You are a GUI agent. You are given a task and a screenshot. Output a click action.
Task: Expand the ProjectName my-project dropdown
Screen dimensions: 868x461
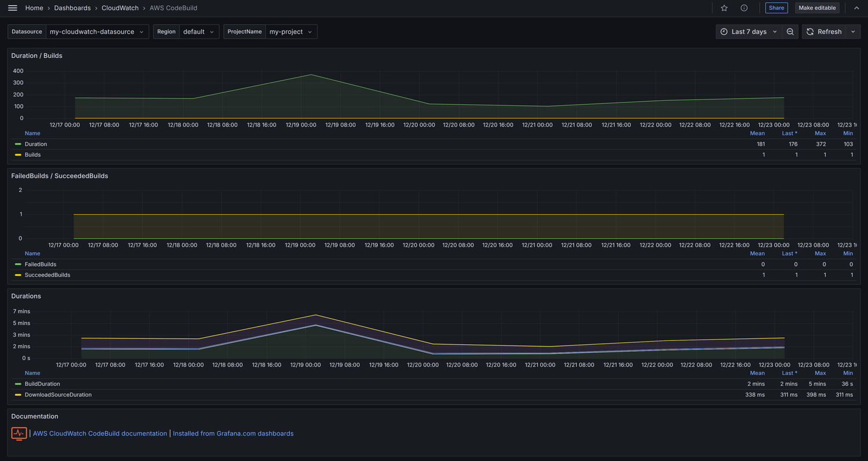290,32
